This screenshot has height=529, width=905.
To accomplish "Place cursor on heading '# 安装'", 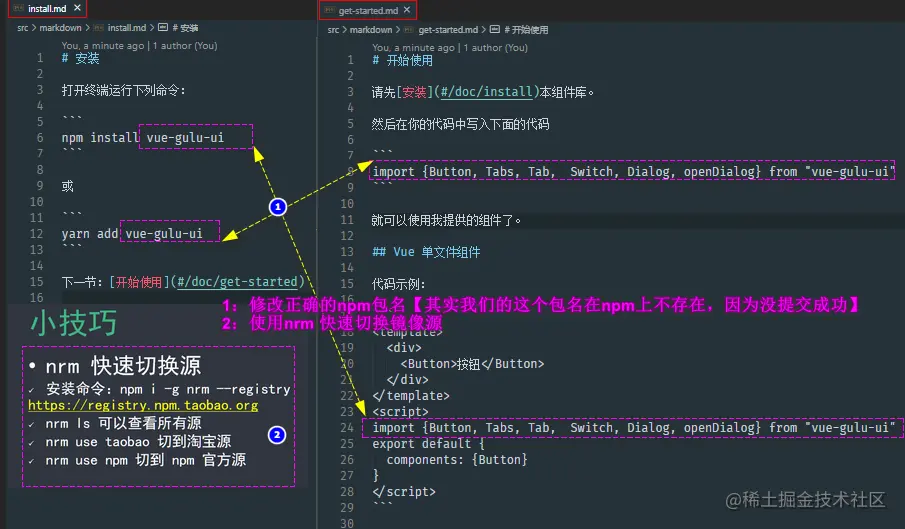I will [x=81, y=58].
